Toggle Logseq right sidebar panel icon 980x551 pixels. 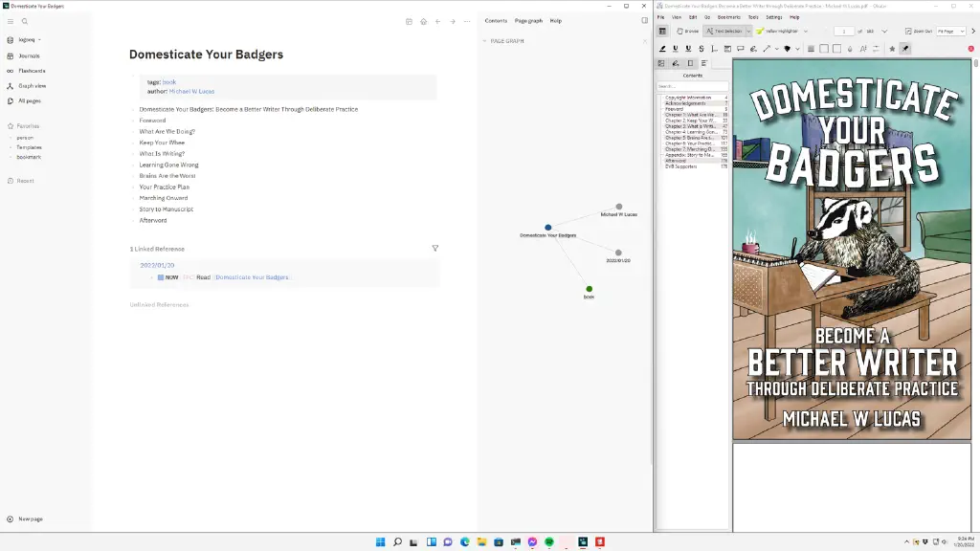(x=644, y=21)
